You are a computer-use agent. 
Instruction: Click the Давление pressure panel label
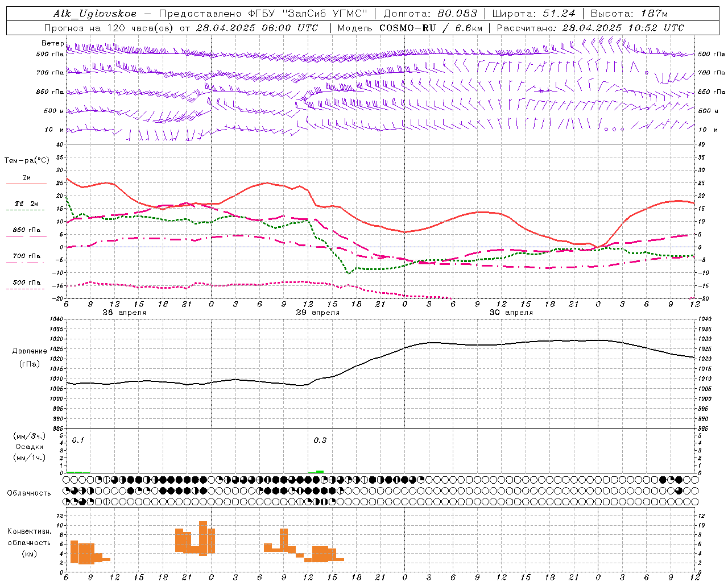30,351
